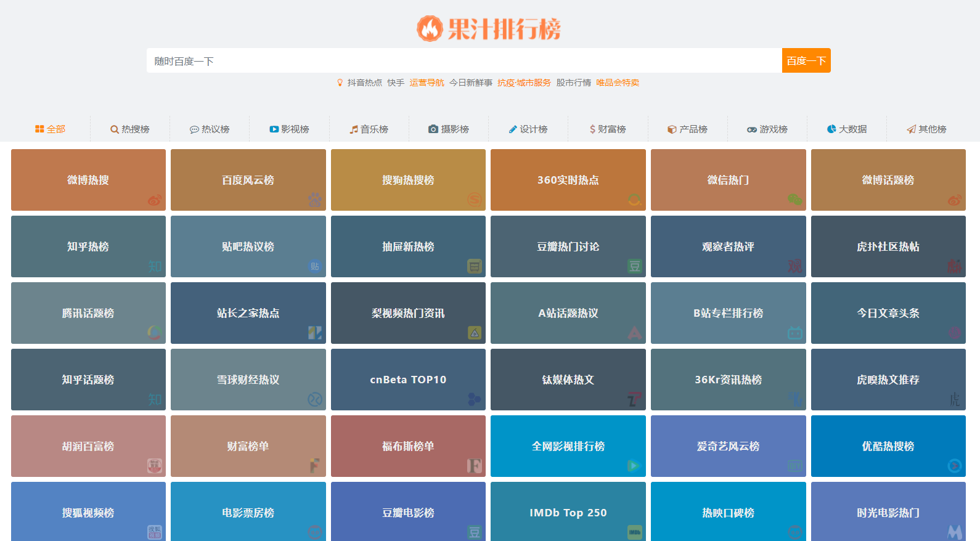The height and width of the screenshot is (541, 980).
Task: Switch to the 影视榜 tab
Action: [289, 129]
